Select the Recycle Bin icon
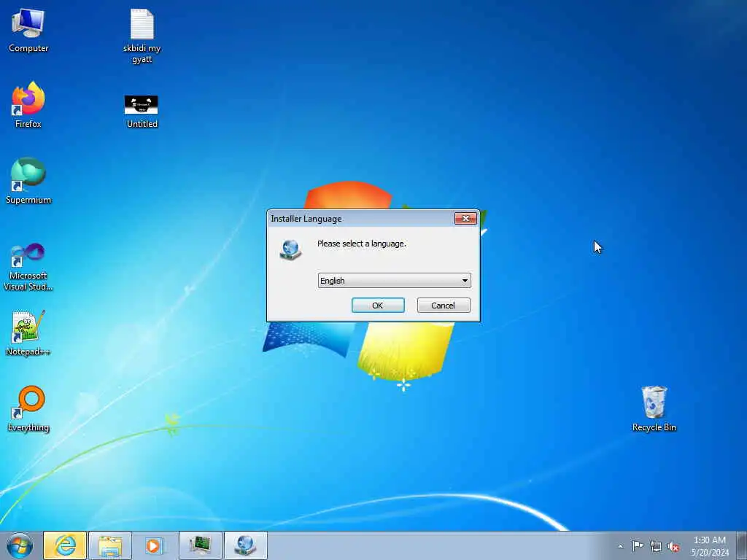This screenshot has width=747, height=560. (654, 409)
